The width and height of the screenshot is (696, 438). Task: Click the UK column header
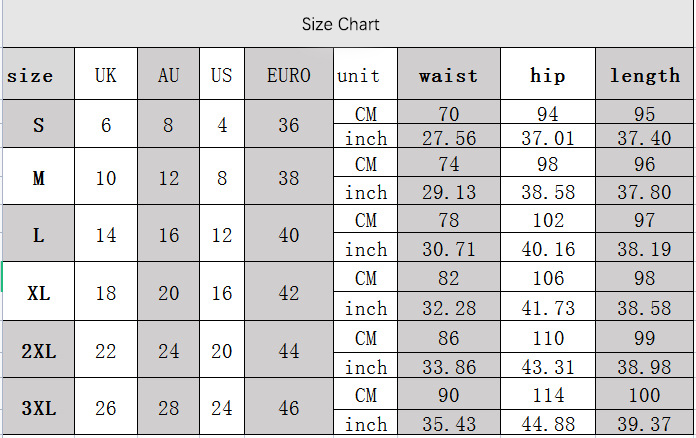click(x=106, y=75)
